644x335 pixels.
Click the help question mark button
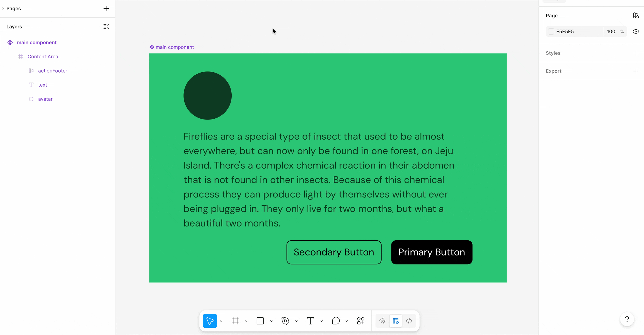627,319
